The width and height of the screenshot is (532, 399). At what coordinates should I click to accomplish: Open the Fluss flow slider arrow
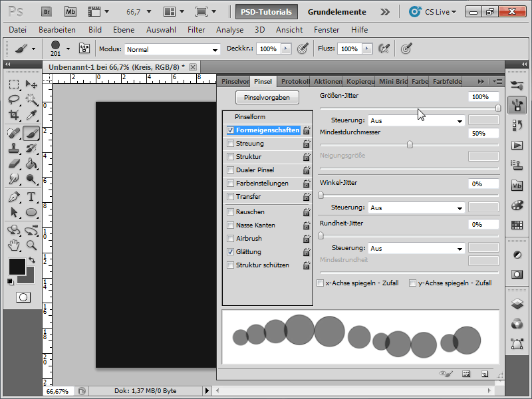[367, 49]
